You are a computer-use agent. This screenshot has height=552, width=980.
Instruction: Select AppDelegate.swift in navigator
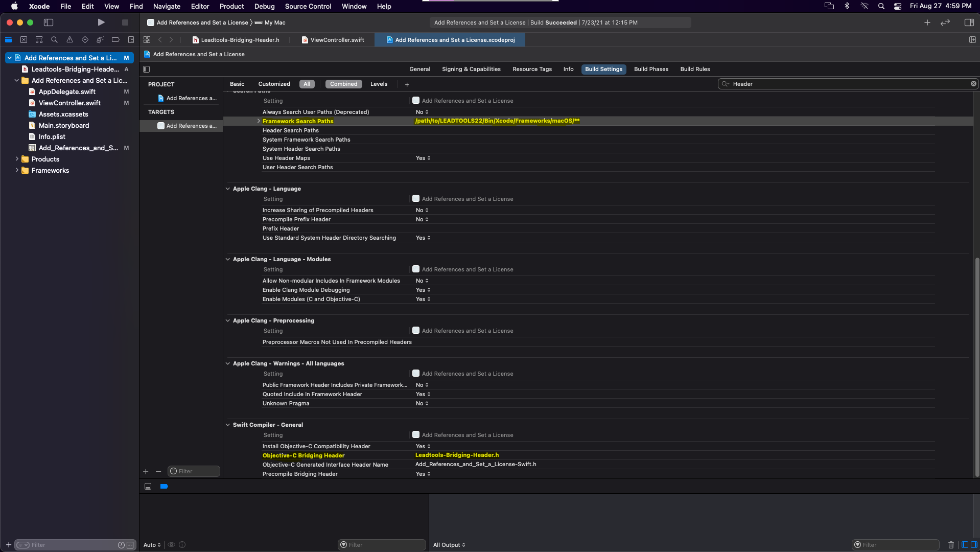coord(67,91)
